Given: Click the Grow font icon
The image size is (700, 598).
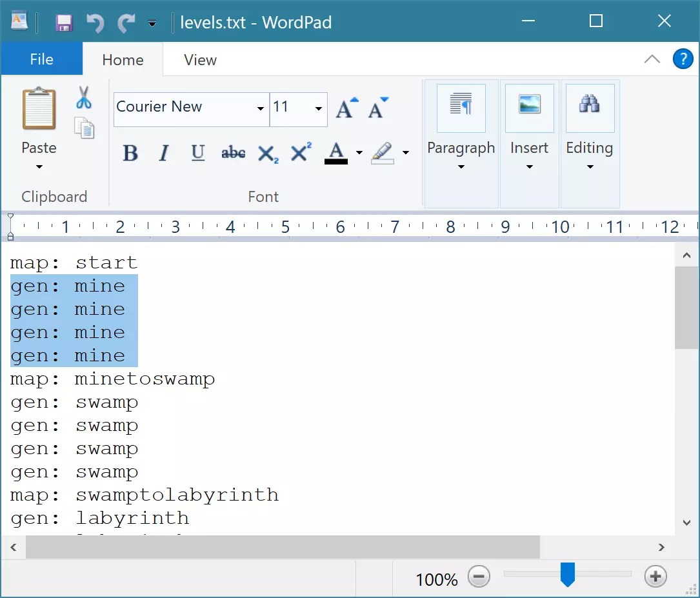Looking at the screenshot, I should [x=346, y=108].
